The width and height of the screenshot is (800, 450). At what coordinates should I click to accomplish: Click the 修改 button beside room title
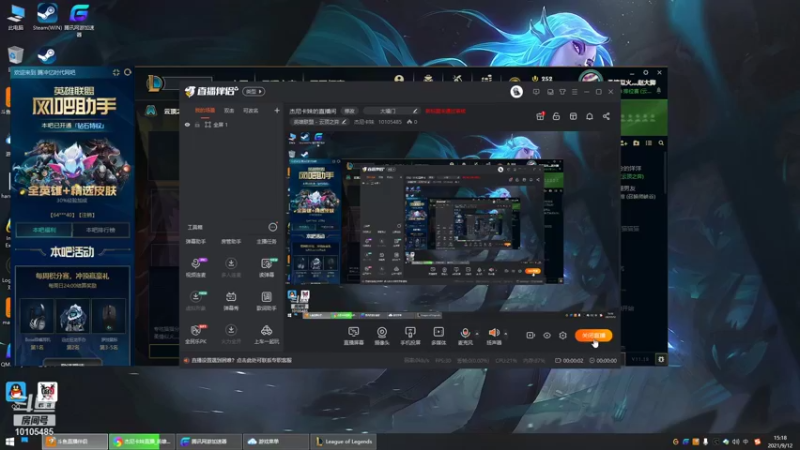pos(349,111)
